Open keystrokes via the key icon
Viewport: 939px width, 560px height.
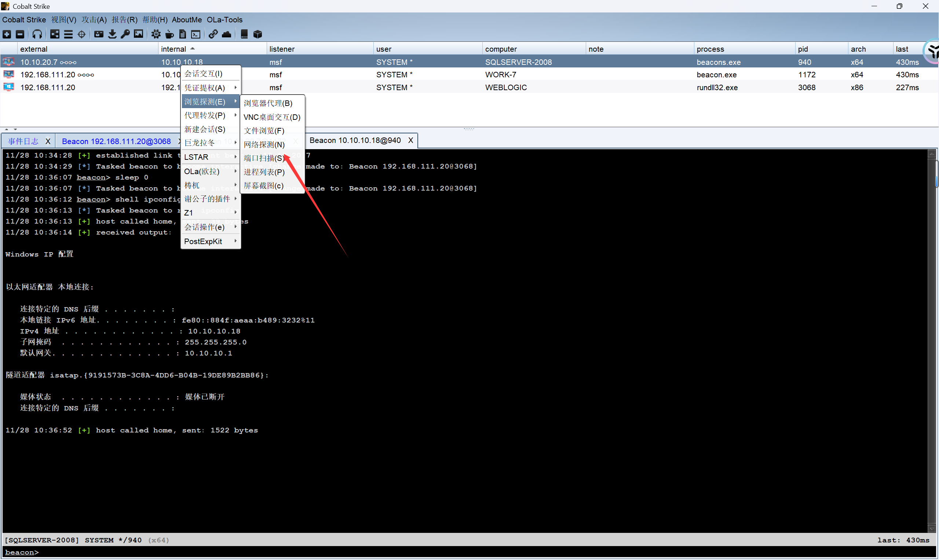click(125, 34)
